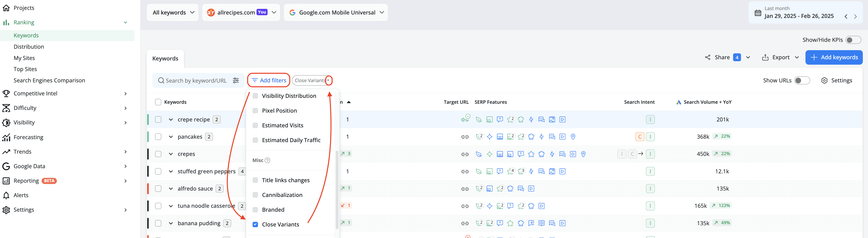This screenshot has height=238, width=868.
Task: Click the Google Data G icon
Action: click(x=6, y=166)
